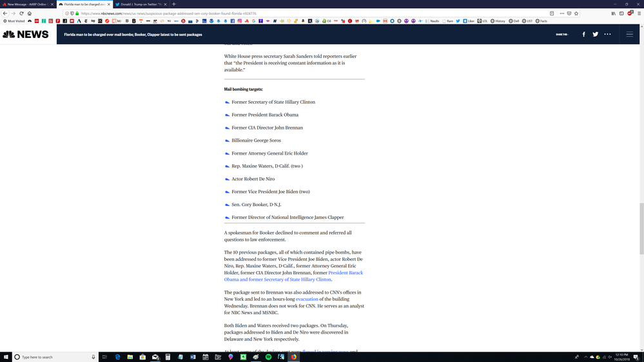The width and height of the screenshot is (644, 362).
Task: Switch to Donald J. Trump Twitter tab
Action: [x=141, y=4]
